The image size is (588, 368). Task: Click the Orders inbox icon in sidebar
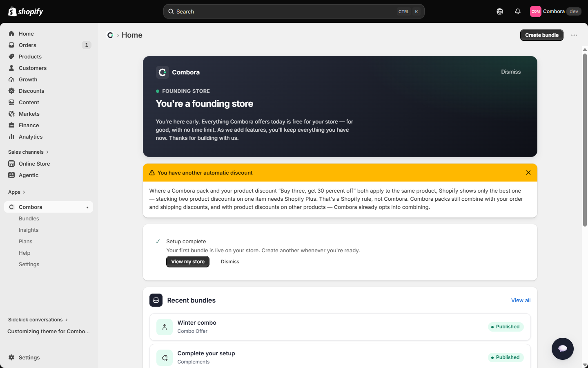[11, 45]
